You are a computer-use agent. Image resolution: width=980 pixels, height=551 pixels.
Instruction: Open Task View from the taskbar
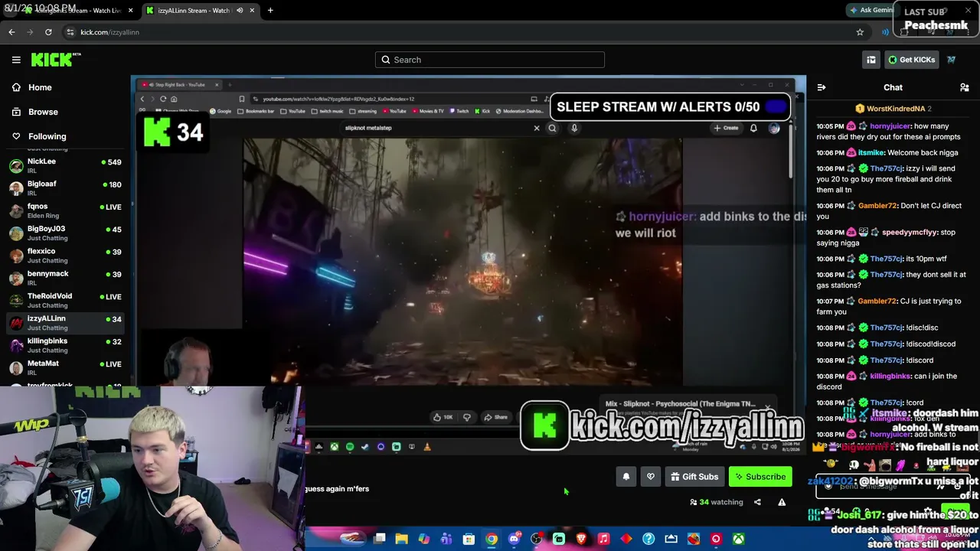pos(379,540)
